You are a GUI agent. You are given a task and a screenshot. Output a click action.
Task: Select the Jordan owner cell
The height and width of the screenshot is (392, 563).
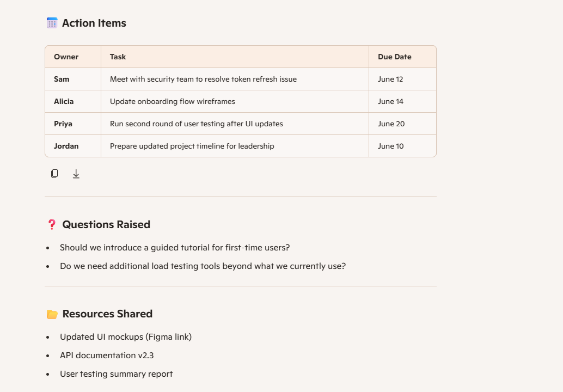click(x=73, y=146)
